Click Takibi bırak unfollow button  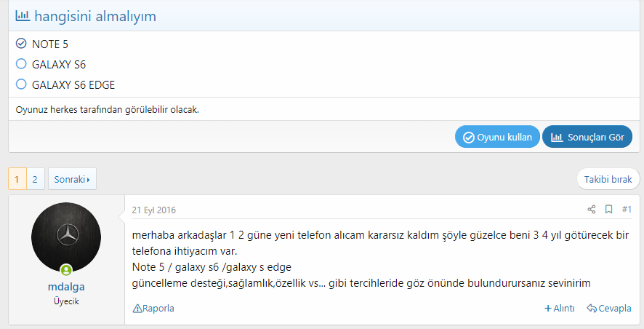608,179
